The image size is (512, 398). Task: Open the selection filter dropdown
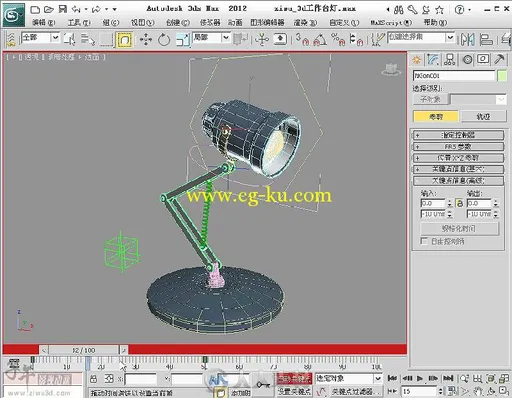(x=41, y=37)
